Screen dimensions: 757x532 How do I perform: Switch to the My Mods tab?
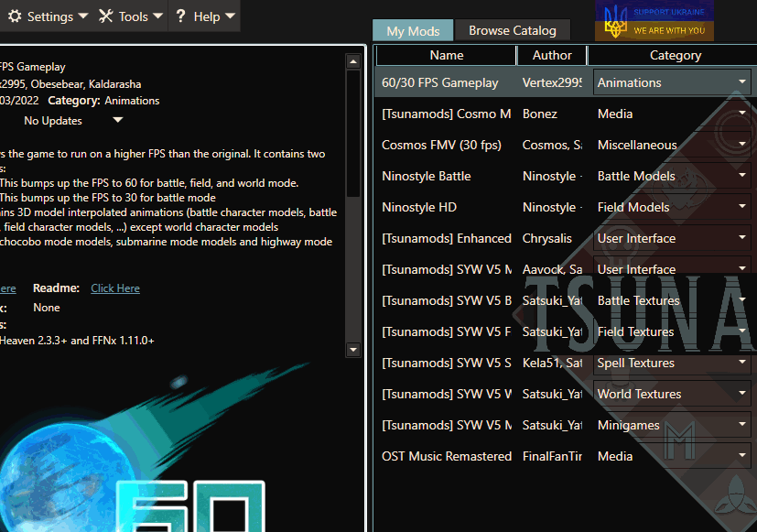pos(413,30)
